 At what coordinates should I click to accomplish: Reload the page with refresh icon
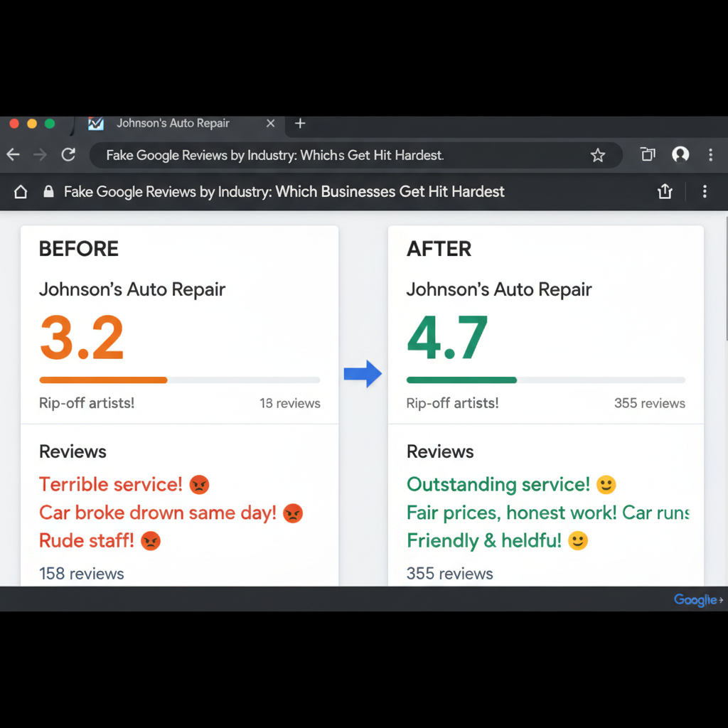click(69, 154)
